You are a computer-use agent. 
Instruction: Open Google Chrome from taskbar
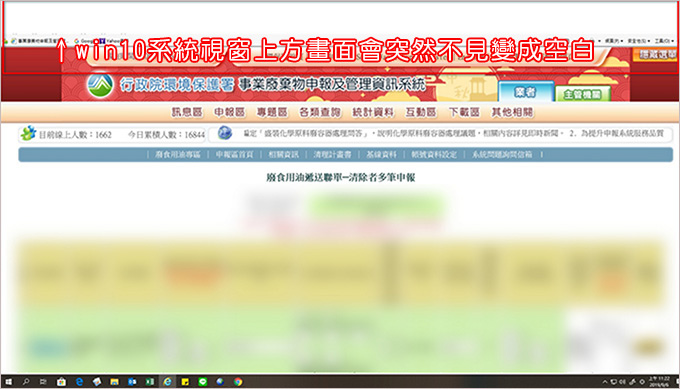[x=238, y=382]
